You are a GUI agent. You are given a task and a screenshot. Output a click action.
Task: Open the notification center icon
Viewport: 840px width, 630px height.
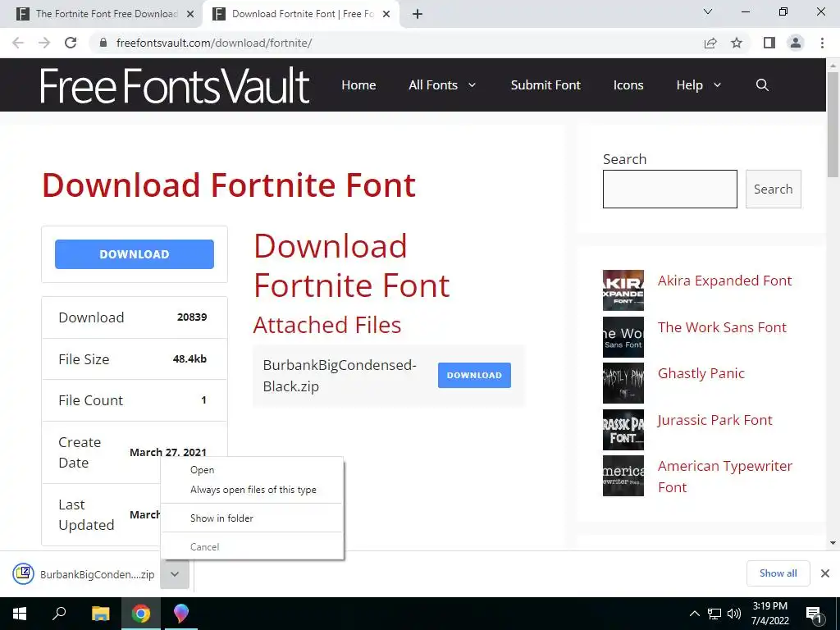814,614
